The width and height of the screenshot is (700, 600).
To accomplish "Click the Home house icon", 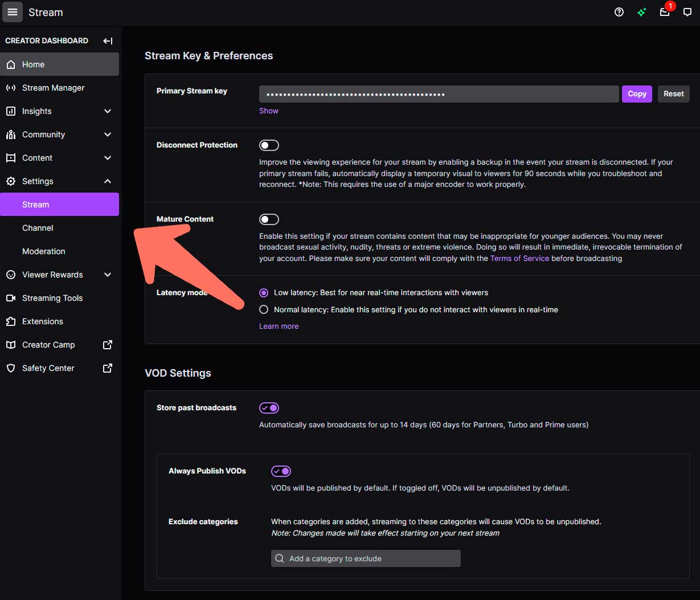I will click(11, 64).
